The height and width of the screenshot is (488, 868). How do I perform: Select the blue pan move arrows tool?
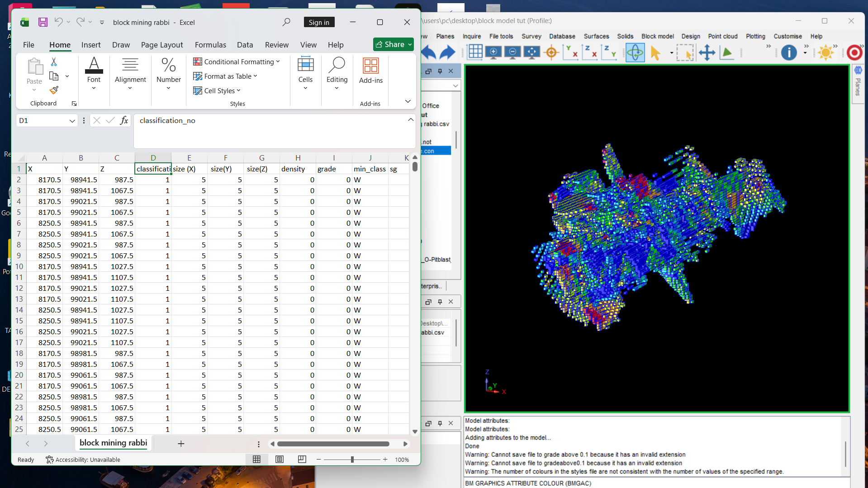(x=707, y=53)
